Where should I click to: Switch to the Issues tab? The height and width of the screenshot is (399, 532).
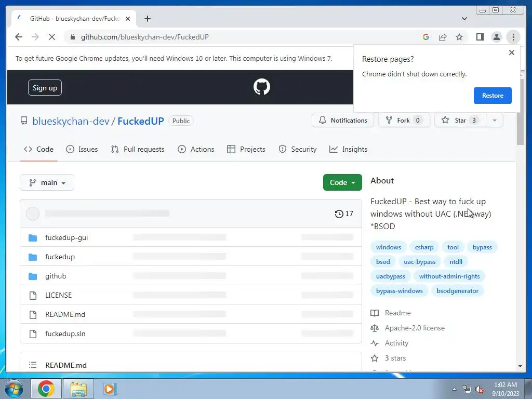[x=82, y=149]
